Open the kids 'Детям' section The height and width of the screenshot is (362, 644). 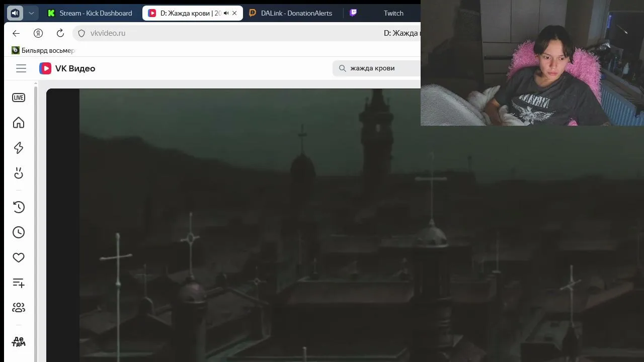[x=19, y=342]
